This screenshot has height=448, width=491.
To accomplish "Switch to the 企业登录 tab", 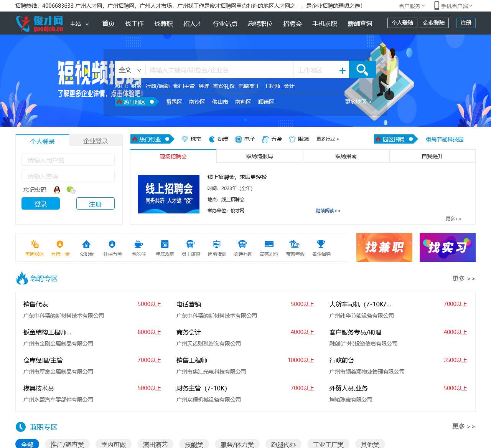I will coord(96,141).
